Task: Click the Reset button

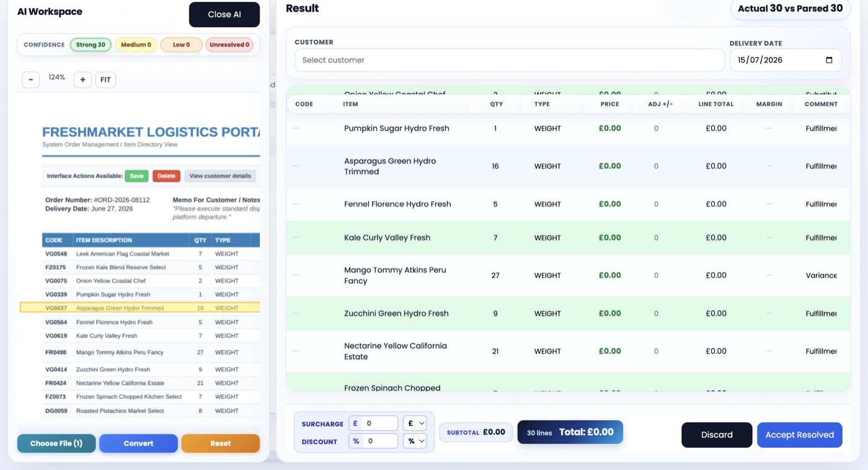Action: click(220, 443)
